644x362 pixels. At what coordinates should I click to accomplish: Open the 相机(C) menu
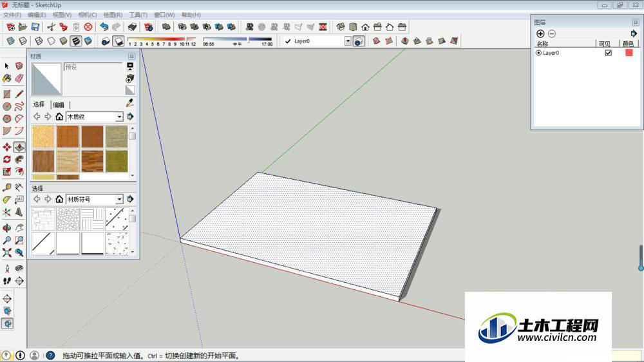point(87,15)
